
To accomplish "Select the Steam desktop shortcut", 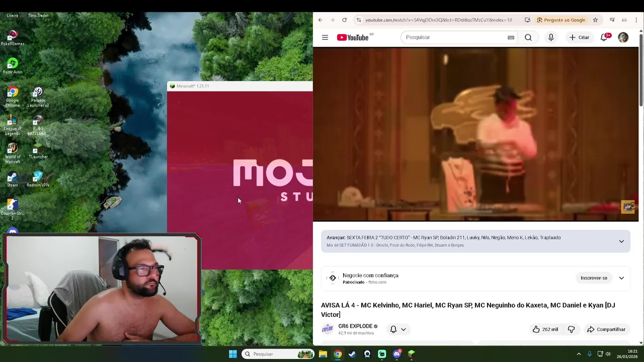I will (13, 179).
